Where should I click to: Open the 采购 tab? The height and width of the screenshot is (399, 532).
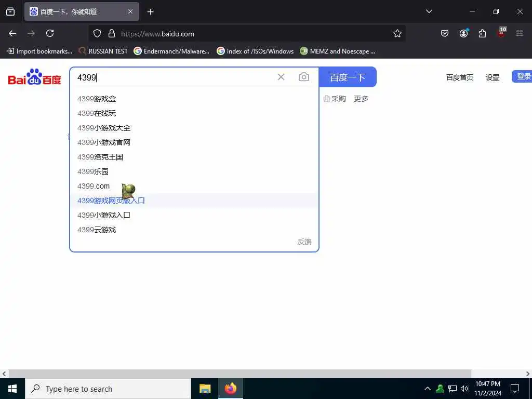pos(335,99)
